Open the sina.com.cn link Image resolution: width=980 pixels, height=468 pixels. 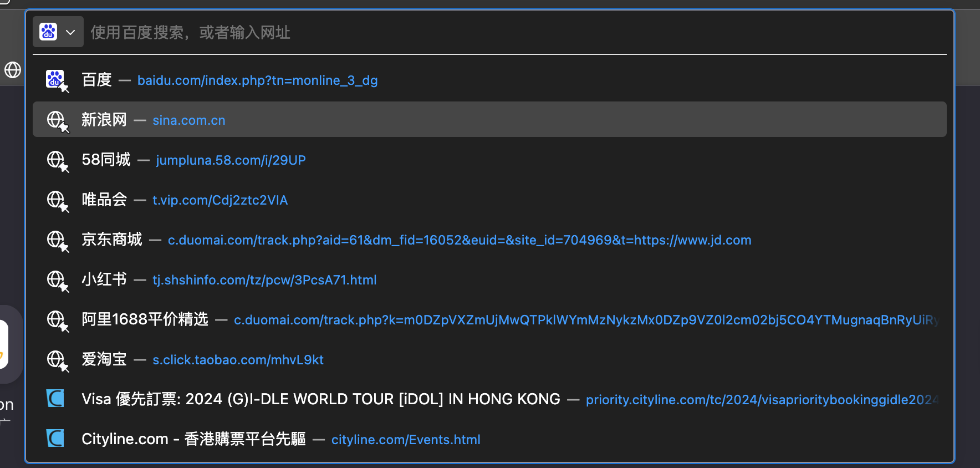click(188, 120)
